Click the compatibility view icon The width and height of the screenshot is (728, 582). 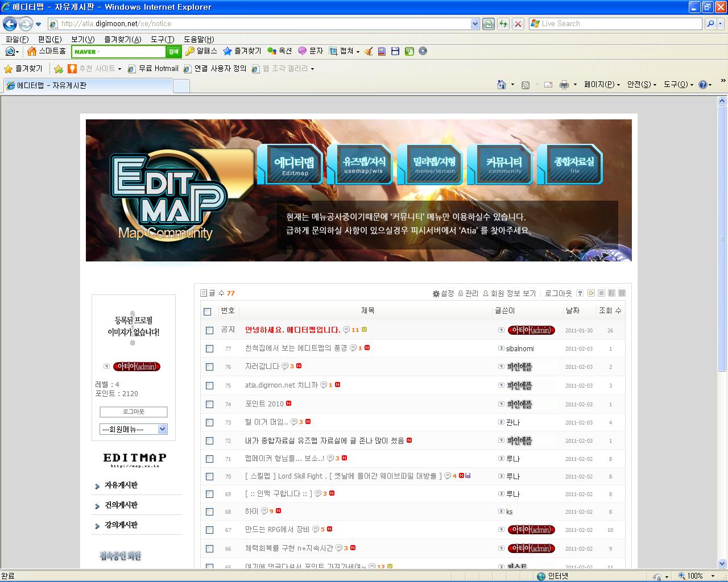(x=488, y=24)
